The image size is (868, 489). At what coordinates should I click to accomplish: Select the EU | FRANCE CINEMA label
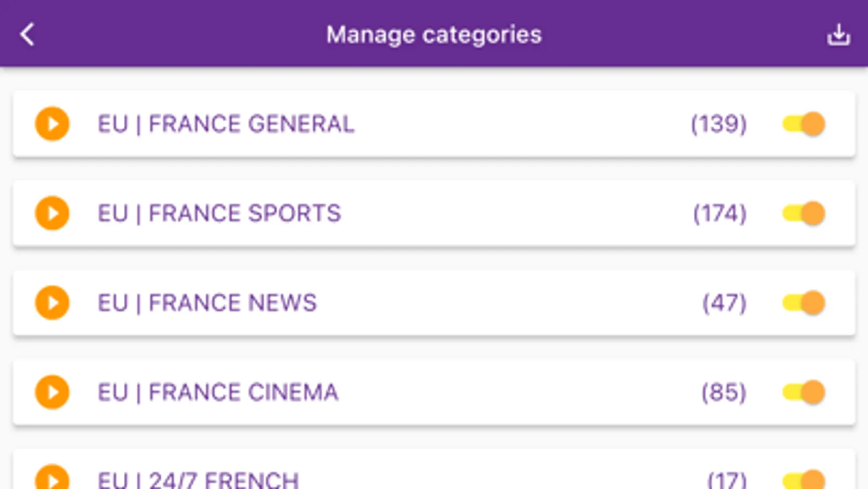point(218,392)
